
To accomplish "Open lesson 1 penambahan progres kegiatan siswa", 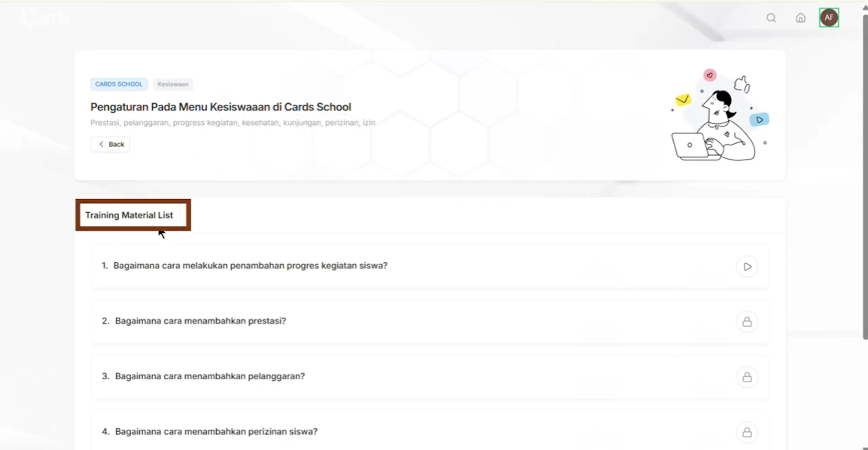I will pos(430,266).
